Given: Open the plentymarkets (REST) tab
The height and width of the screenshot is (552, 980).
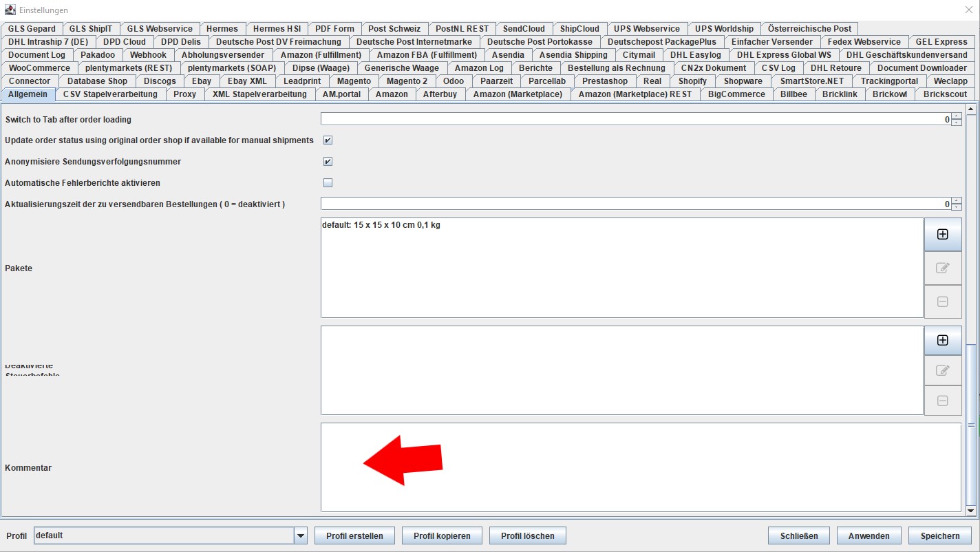Looking at the screenshot, I should click(x=129, y=68).
